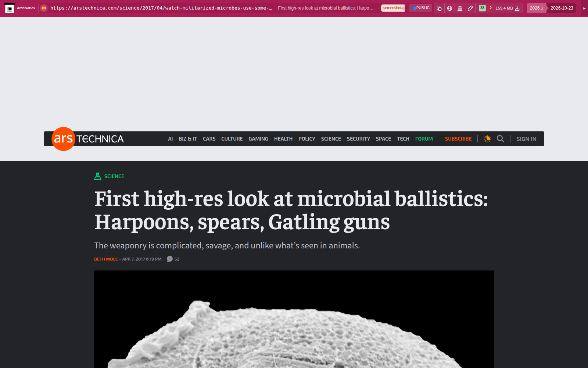Screen dimensions: 588x368
Task: Visit the FORUM link
Action: (424, 139)
